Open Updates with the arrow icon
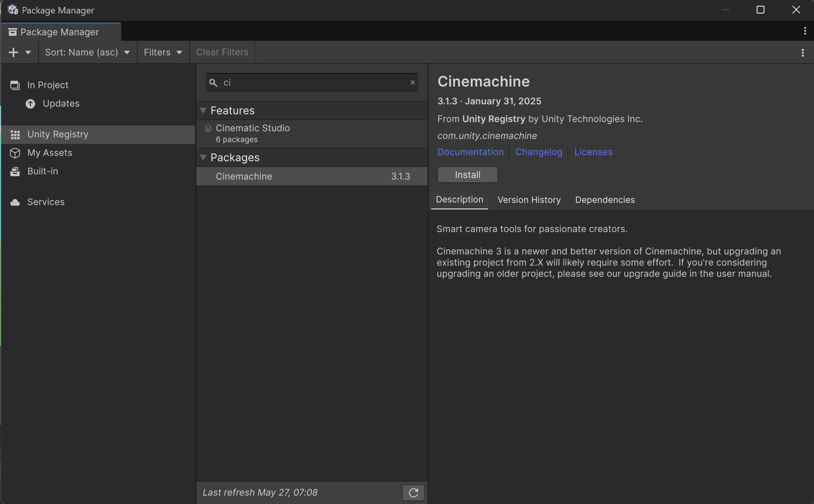 (30, 104)
